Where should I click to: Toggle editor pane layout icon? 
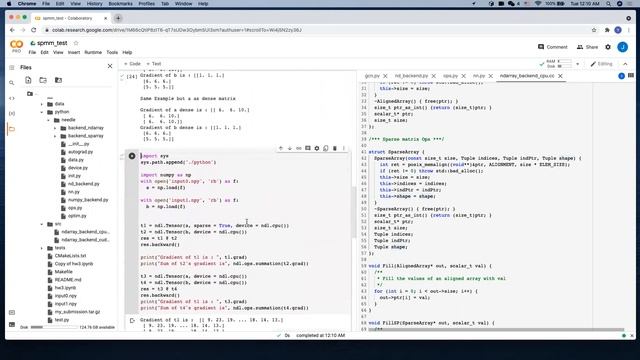631,76
